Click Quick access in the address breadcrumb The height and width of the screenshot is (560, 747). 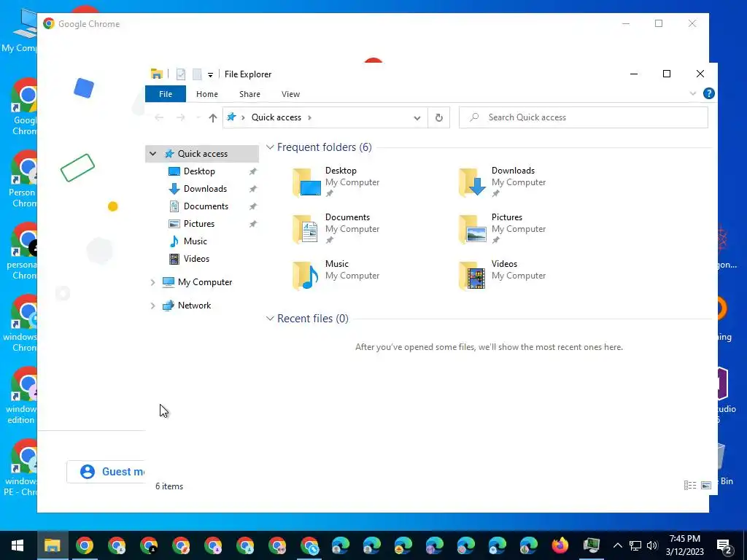(x=276, y=117)
